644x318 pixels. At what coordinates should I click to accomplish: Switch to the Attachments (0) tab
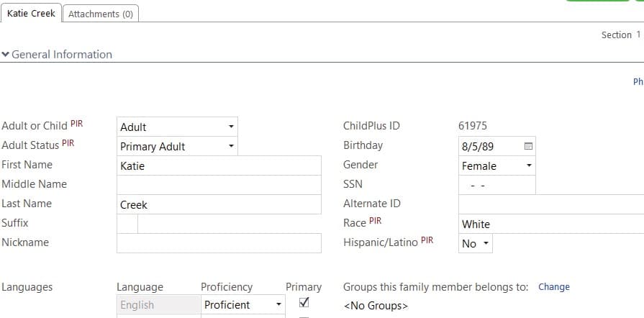click(x=101, y=14)
